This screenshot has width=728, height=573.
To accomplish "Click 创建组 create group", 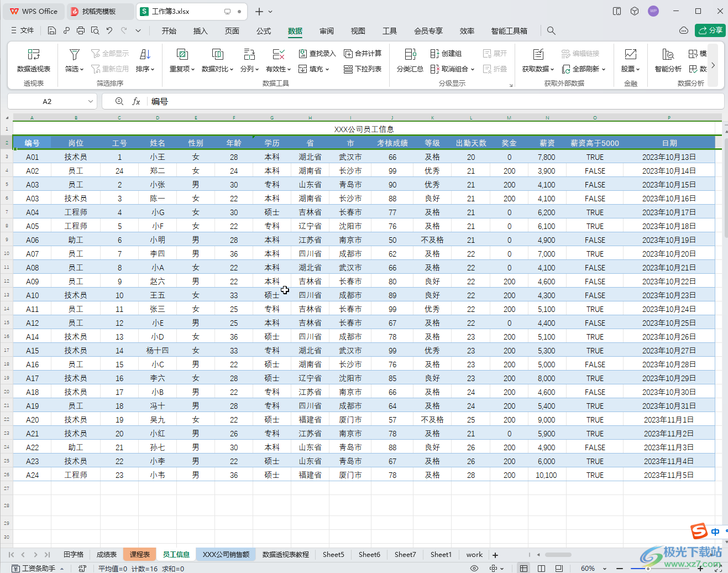I will tap(446, 54).
